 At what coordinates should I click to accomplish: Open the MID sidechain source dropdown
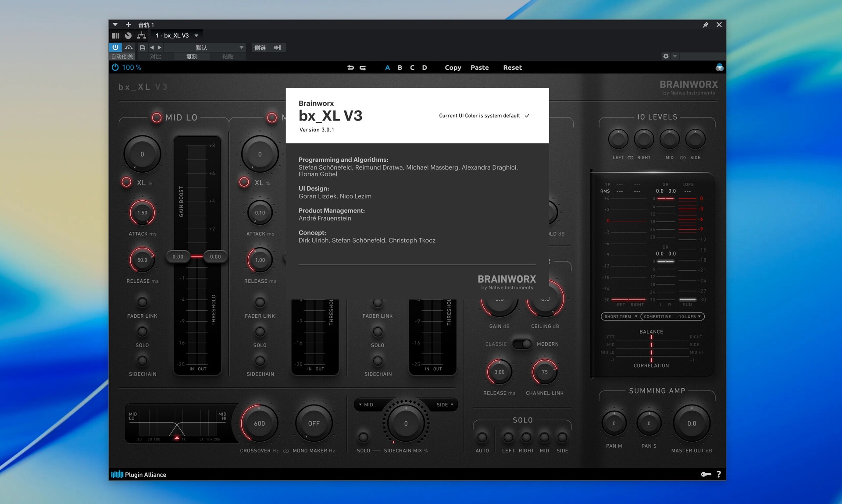(367, 405)
